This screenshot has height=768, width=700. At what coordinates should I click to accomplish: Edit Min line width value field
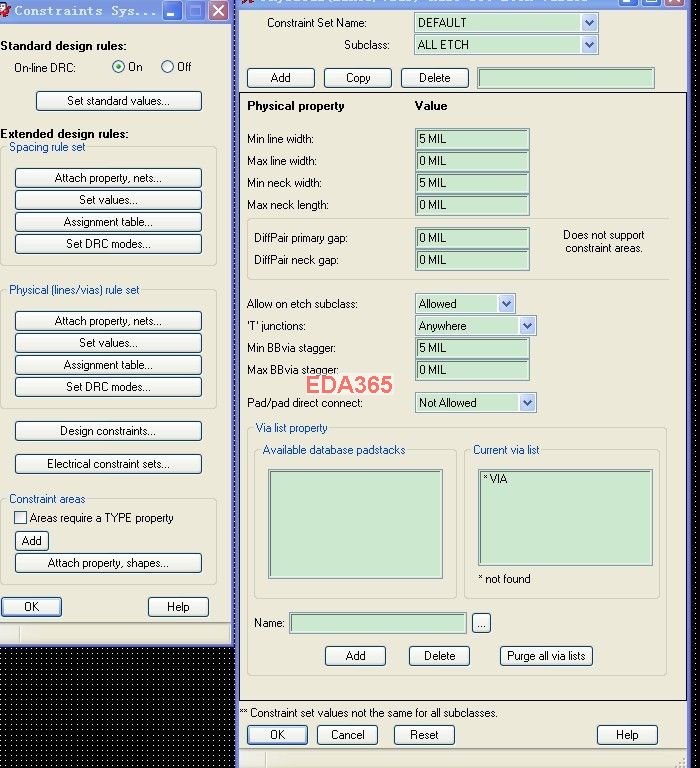472,139
